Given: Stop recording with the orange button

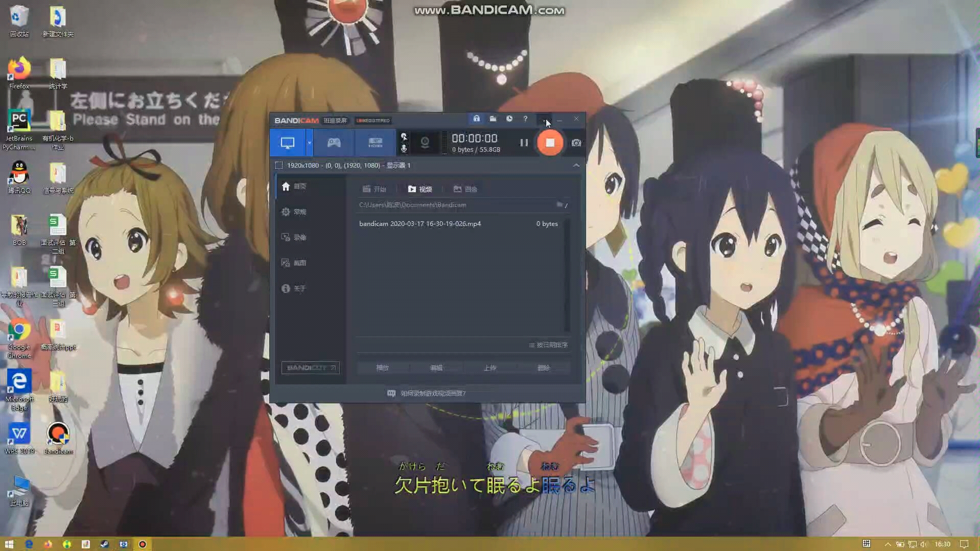Looking at the screenshot, I should [550, 143].
